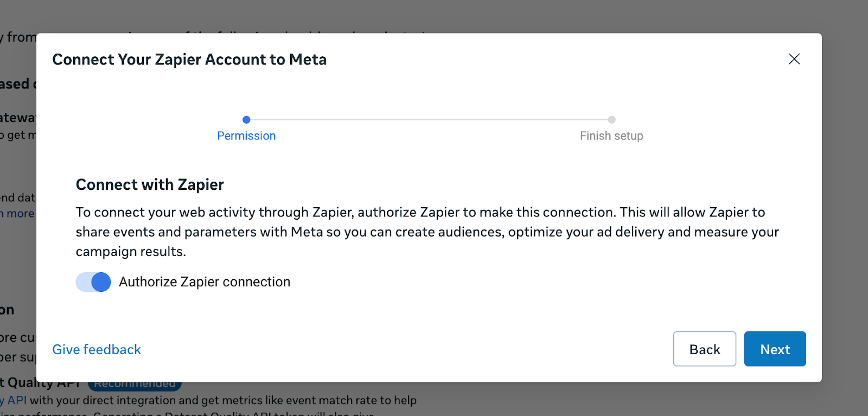Image resolution: width=868 pixels, height=416 pixels.
Task: Click the Authorize Zapier connection label text
Action: click(205, 282)
